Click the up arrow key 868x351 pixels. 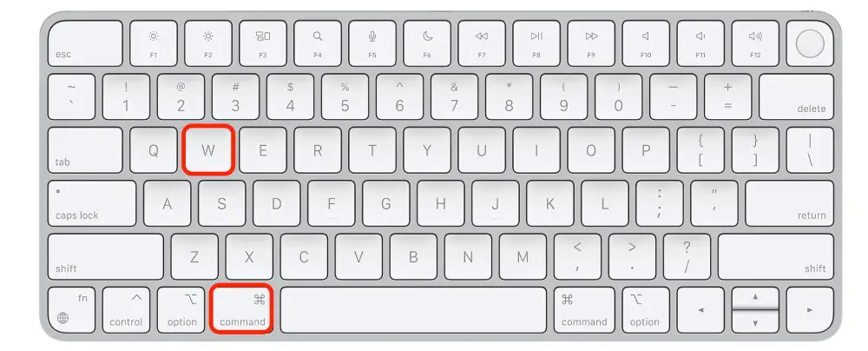[x=755, y=298]
